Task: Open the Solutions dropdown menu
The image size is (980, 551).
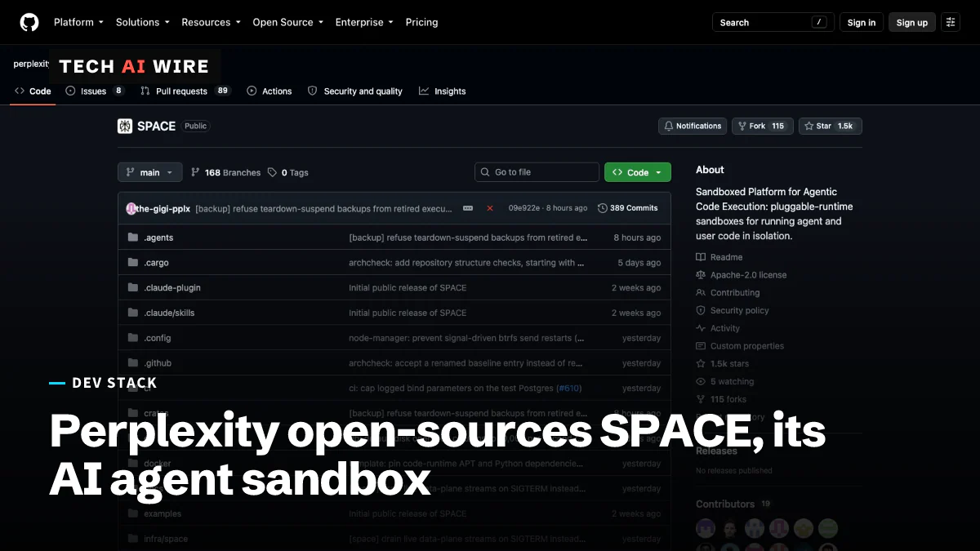Action: (143, 22)
